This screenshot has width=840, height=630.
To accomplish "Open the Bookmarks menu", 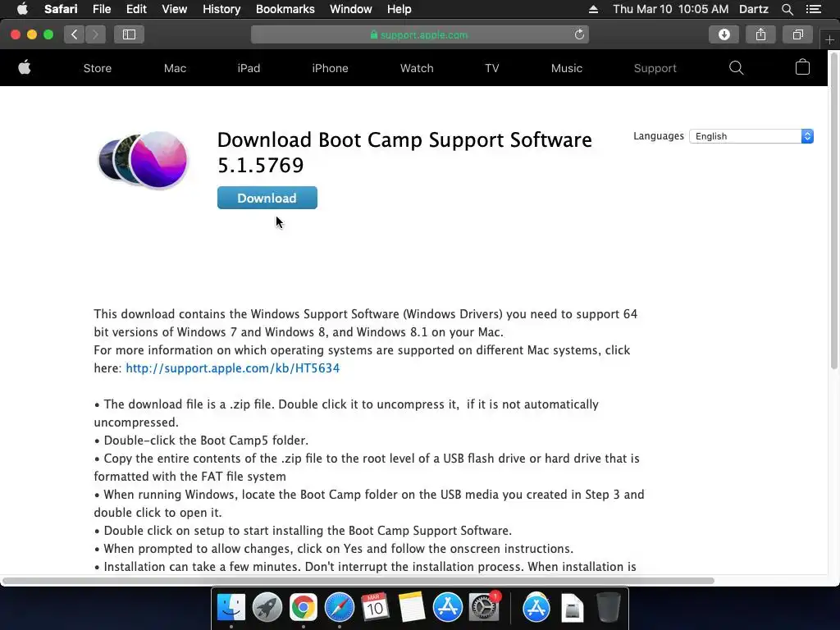I will [x=285, y=9].
